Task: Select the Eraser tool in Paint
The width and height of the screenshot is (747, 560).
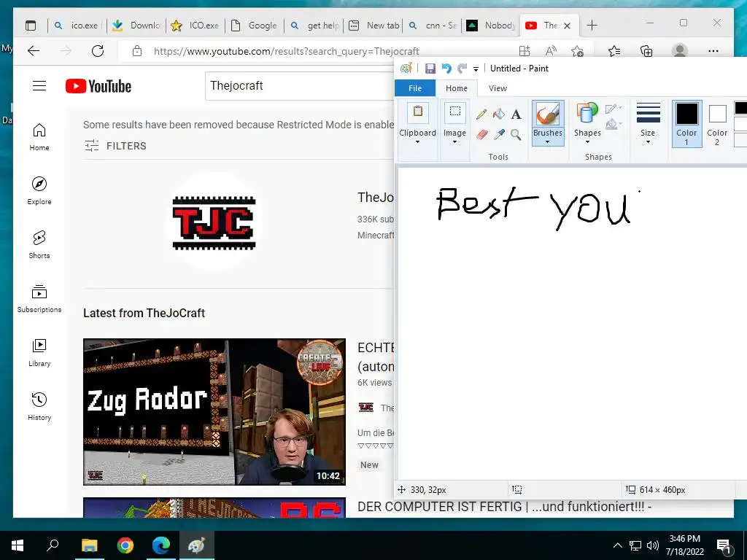Action: point(481,135)
